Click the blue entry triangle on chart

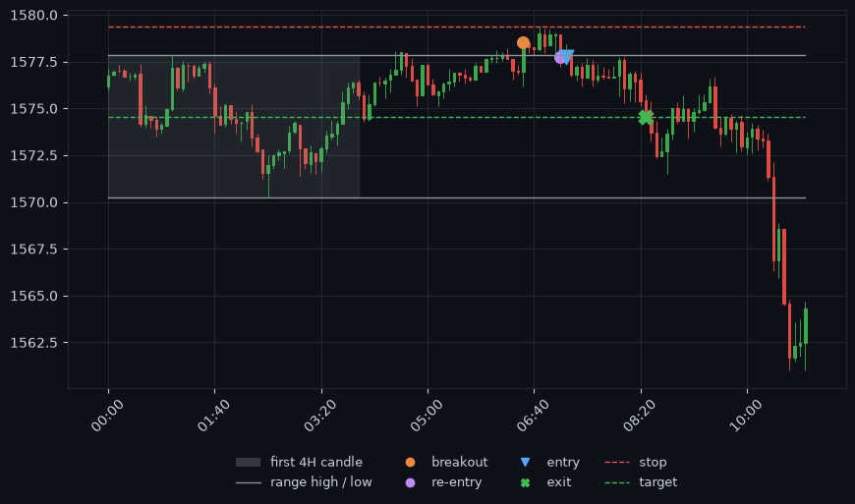(x=566, y=56)
